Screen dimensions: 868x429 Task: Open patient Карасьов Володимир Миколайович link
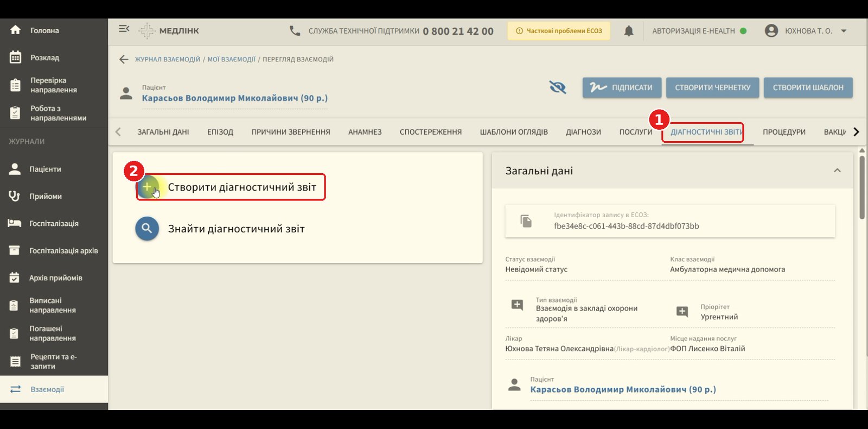point(235,98)
